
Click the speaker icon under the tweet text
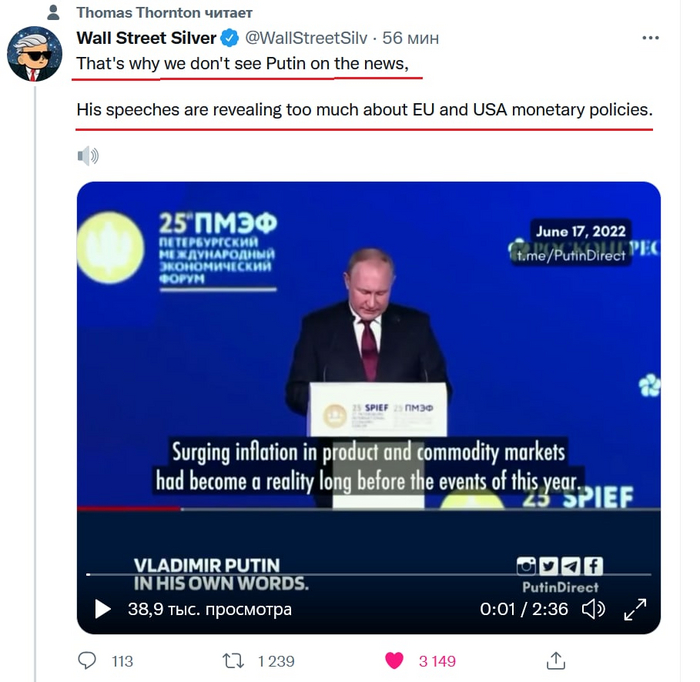tap(88, 155)
